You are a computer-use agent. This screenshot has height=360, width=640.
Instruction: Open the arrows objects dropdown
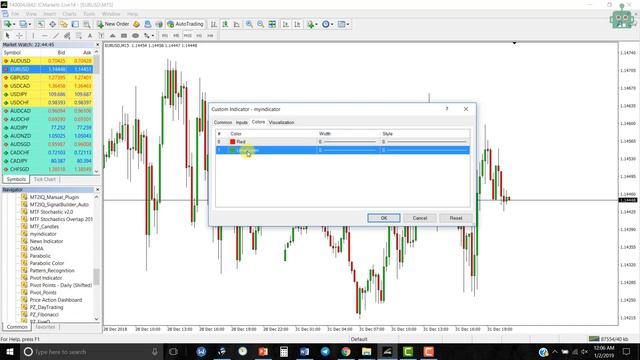click(149, 36)
